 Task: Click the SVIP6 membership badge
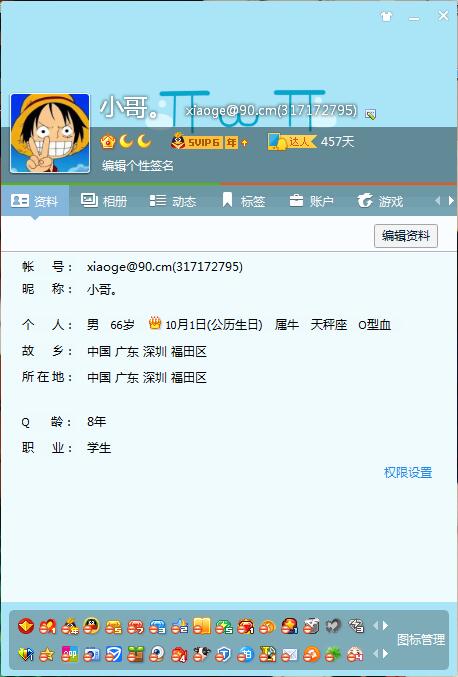pyautogui.click(x=204, y=142)
